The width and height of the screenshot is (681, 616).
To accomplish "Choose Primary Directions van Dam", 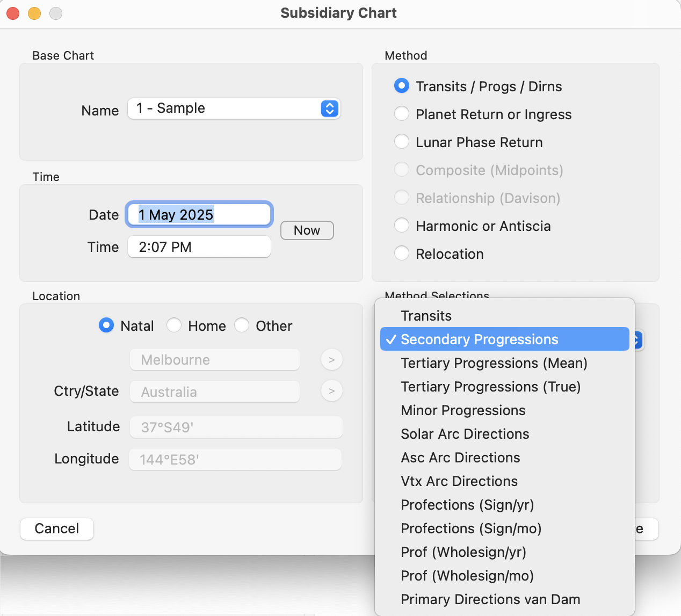I will 490,599.
